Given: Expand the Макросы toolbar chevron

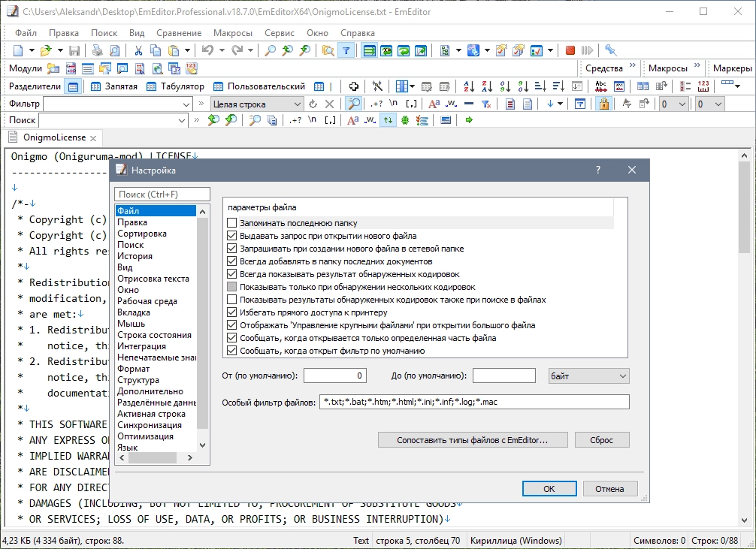Looking at the screenshot, I should tap(697, 65).
